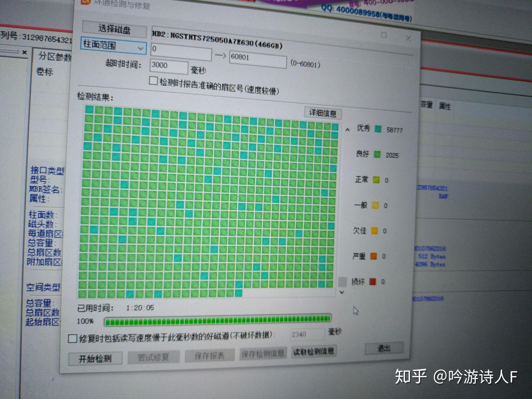Screen dimensions: 532x399
Task: Click the 损坏 red swatch
Action: 373,282
